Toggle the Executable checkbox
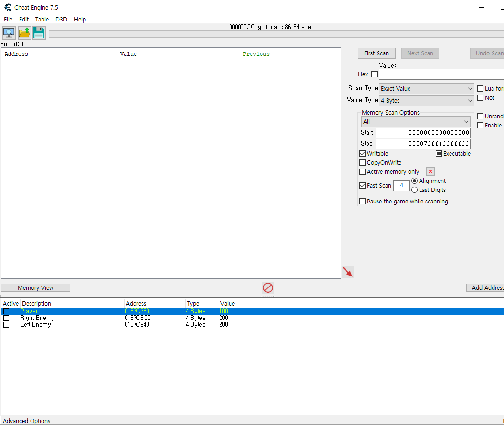Viewport: 504px width, 425px height. coord(439,154)
